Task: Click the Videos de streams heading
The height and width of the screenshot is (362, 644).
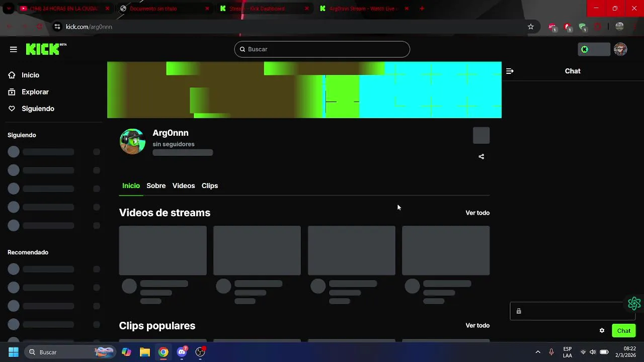Action: pos(165,213)
